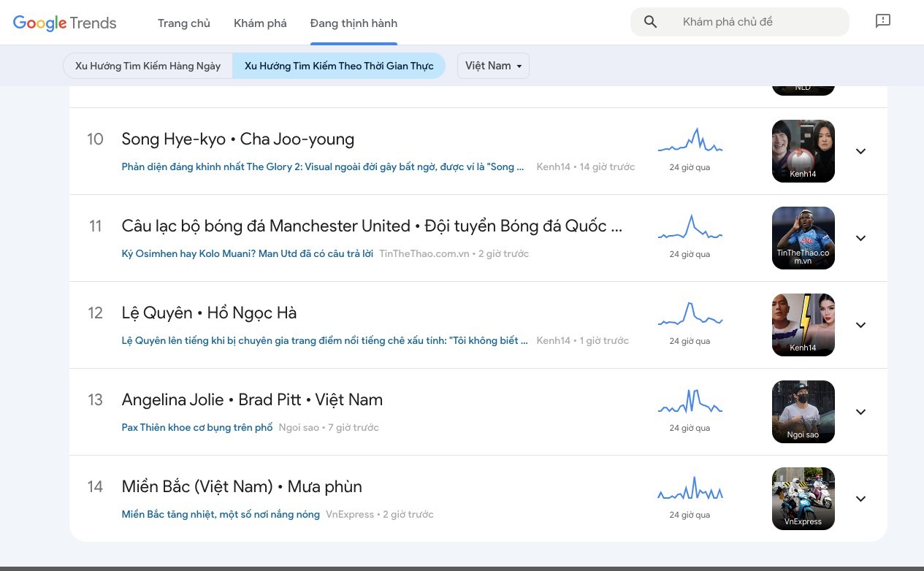Open the TinTheThao.com.vn thumbnail
The height and width of the screenshot is (571, 924).
[803, 238]
